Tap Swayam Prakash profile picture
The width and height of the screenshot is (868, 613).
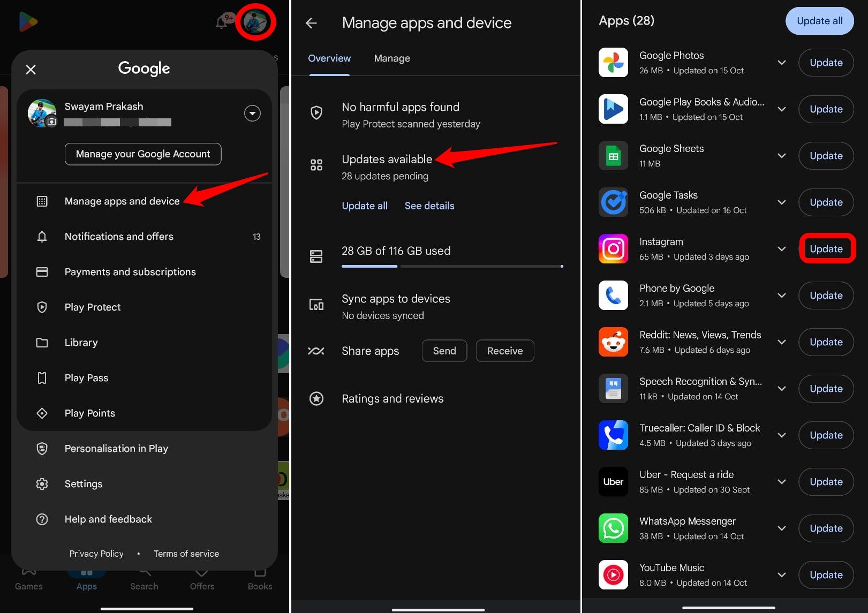(42, 113)
